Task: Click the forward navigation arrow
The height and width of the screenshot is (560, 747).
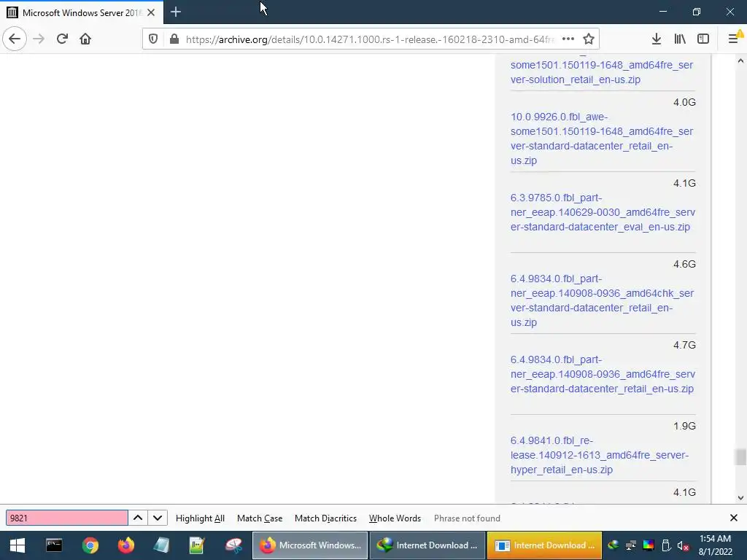Action: (39, 39)
